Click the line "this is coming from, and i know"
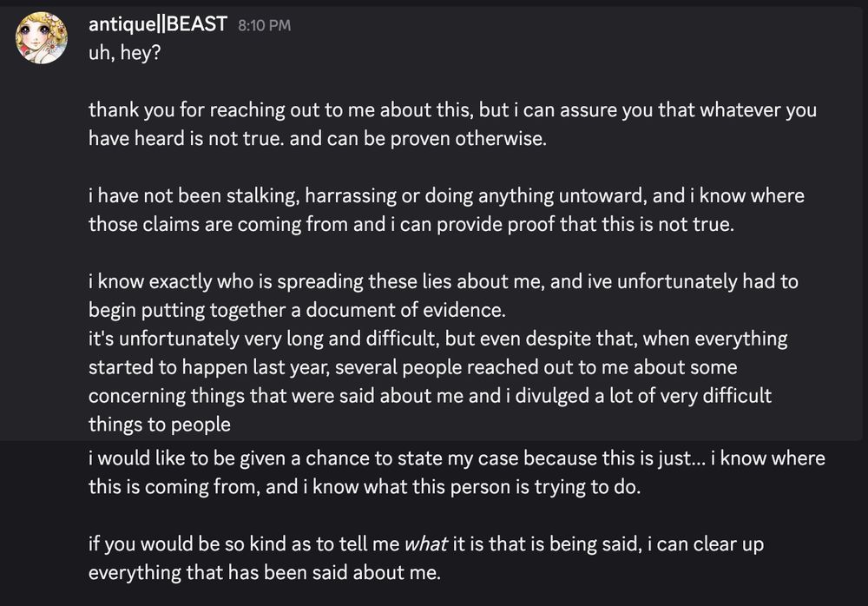 point(365,486)
